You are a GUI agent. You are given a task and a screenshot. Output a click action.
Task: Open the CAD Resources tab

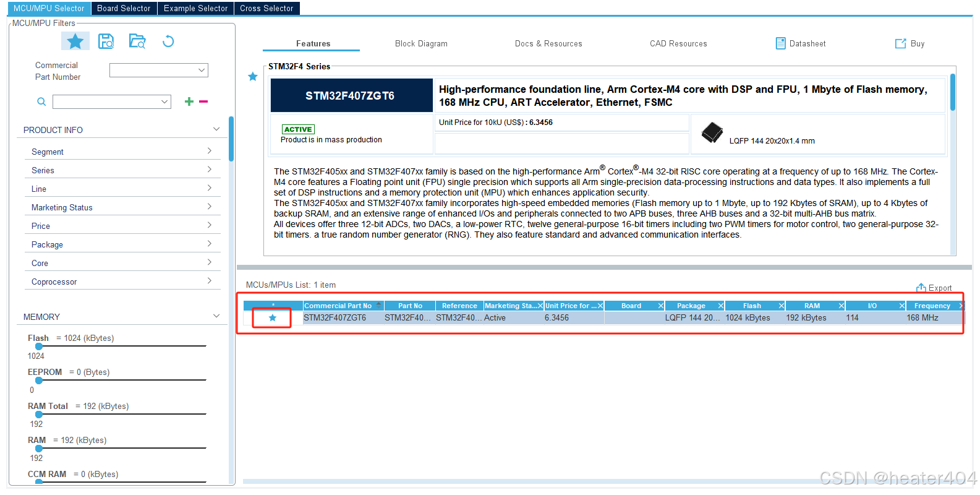678,43
